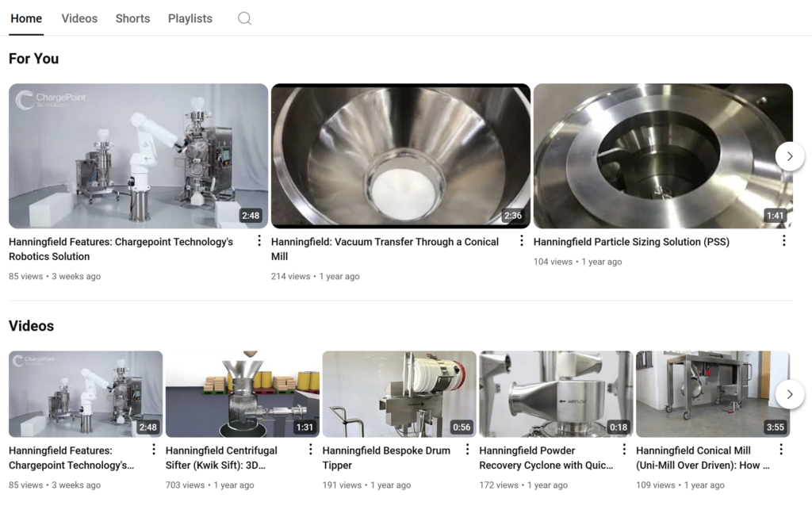Open menu for Centrifugal Sifter (Kwik Sift) video
The height and width of the screenshot is (506, 812).
coord(310,450)
